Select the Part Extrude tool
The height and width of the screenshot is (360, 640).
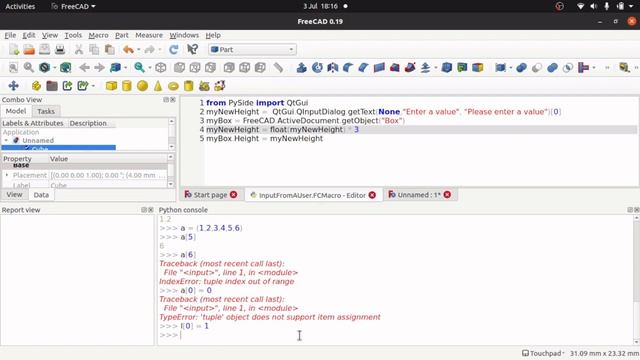(302, 67)
